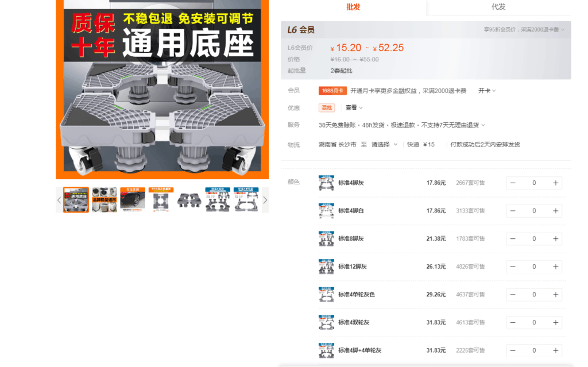Click the 标准8脚灰 variant image
The image size is (588, 367).
coord(326,239)
